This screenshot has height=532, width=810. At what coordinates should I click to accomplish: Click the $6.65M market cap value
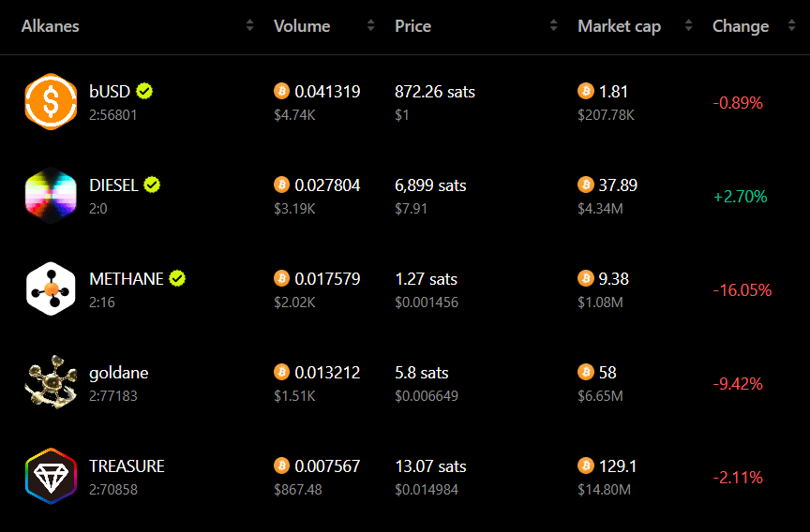tap(600, 396)
